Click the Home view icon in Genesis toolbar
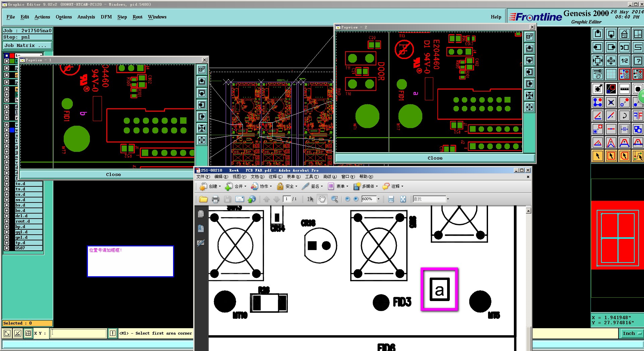This screenshot has width=644, height=351. 625,34
